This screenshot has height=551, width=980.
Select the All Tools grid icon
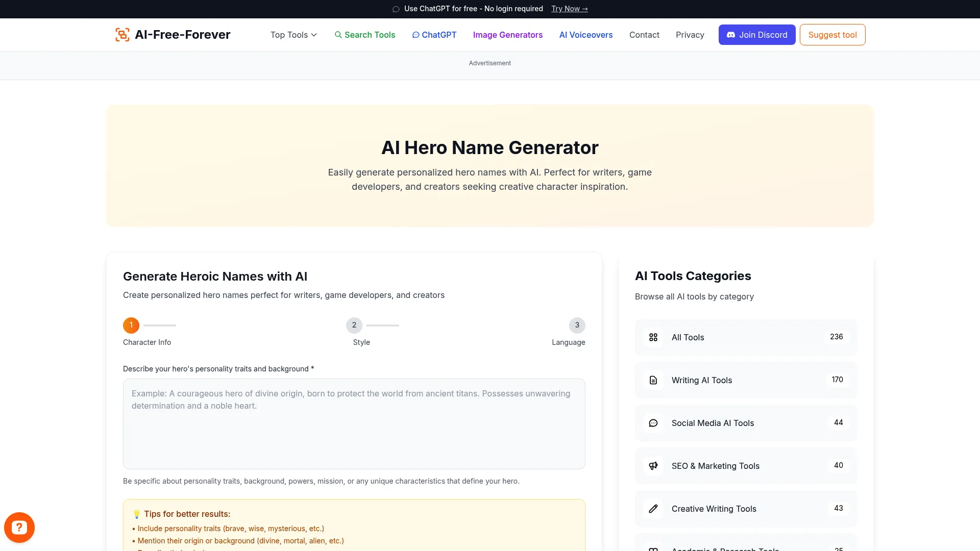click(653, 337)
